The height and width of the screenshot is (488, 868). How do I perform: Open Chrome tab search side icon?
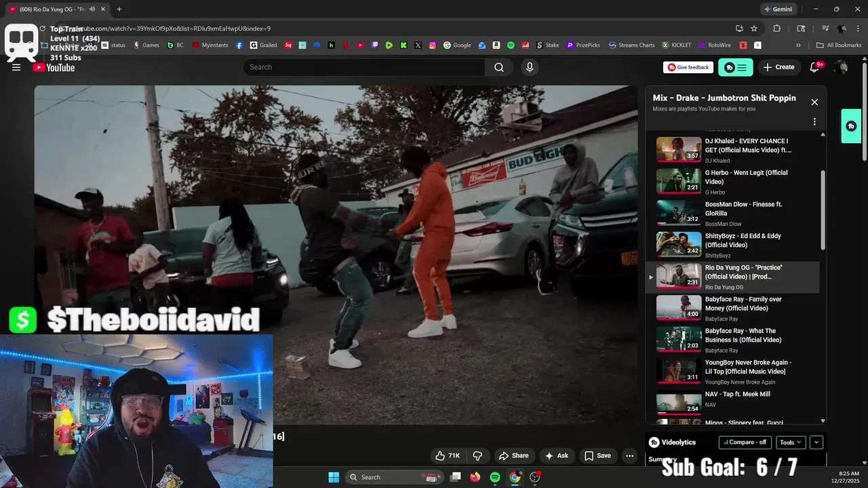801,28
